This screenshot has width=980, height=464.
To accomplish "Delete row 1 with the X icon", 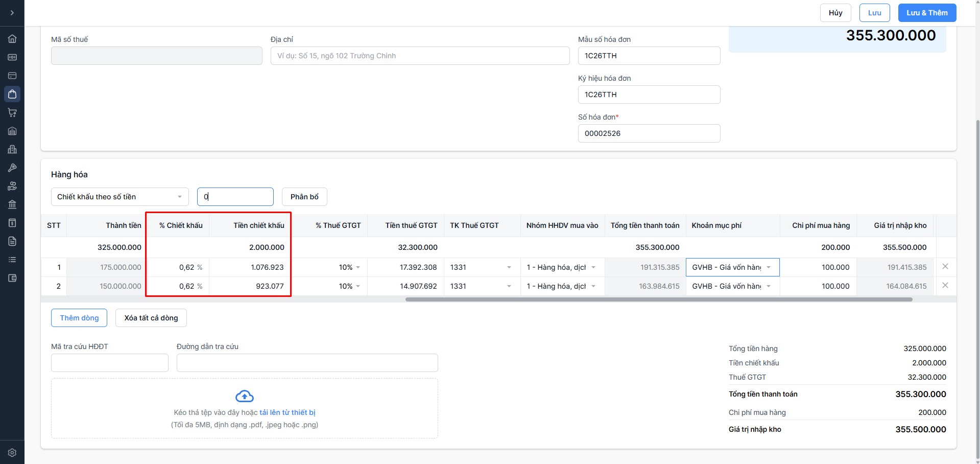I will tap(945, 267).
